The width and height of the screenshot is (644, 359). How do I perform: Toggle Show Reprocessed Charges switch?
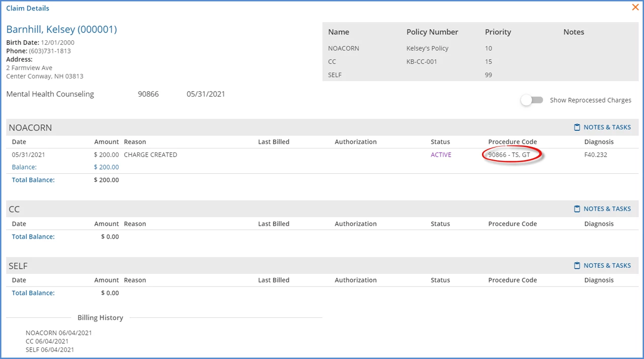tap(532, 100)
